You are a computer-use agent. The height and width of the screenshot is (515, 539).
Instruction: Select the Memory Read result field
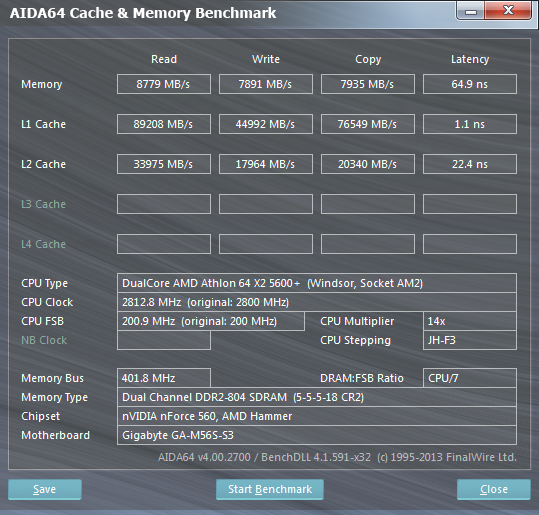point(164,84)
